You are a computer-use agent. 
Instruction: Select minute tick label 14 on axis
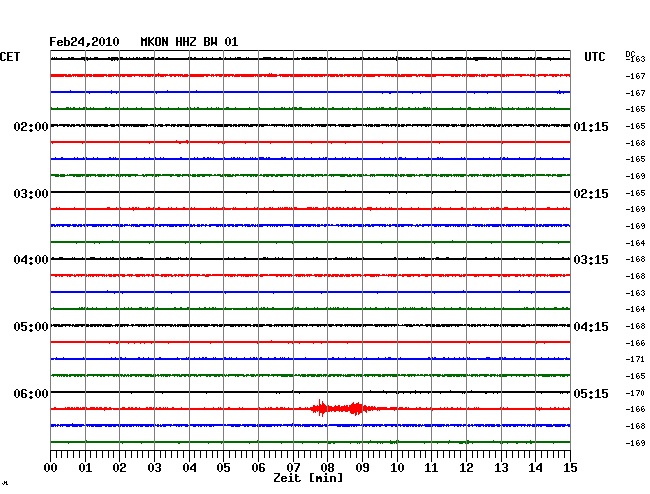click(535, 467)
